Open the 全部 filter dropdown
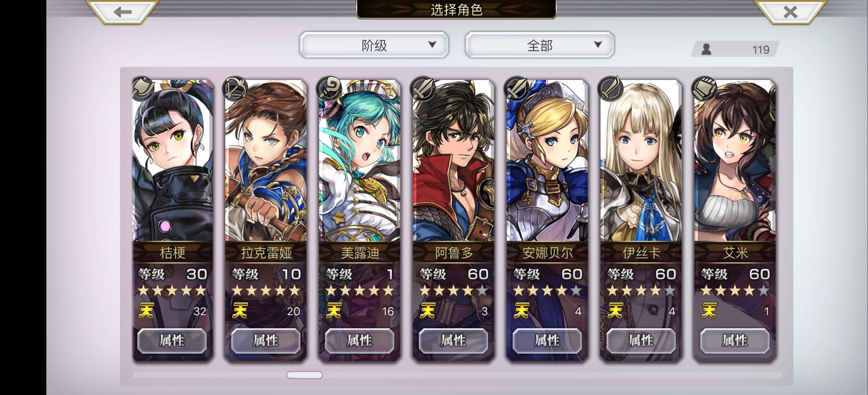The height and width of the screenshot is (395, 868). click(540, 45)
